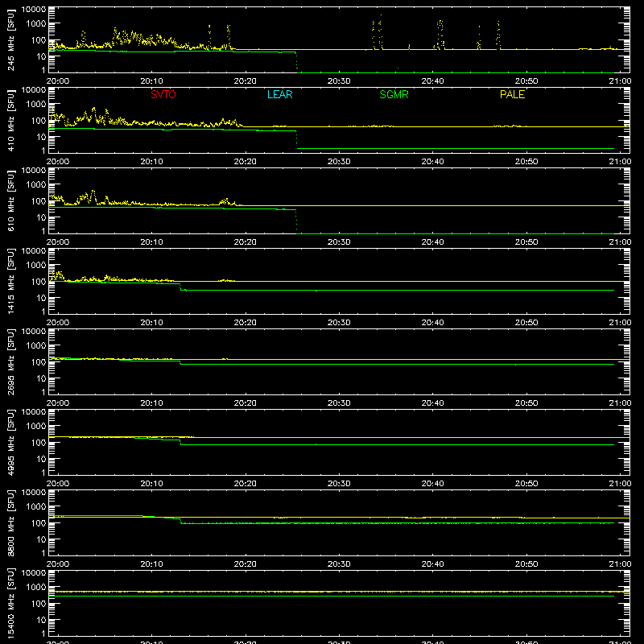Select the 8800 MHz [SFU] axis title

tap(10, 522)
